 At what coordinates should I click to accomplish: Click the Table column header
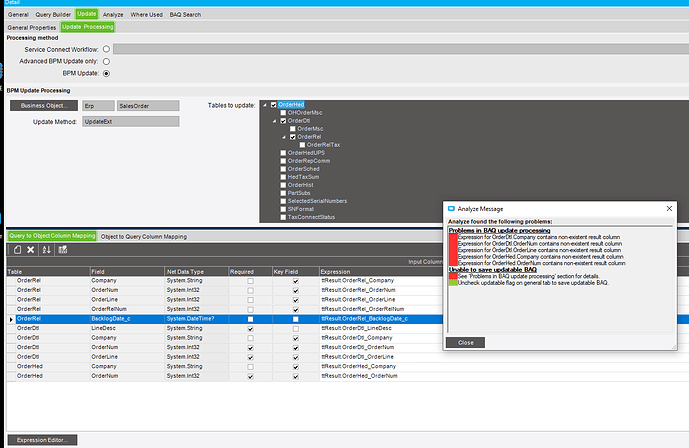[48, 272]
